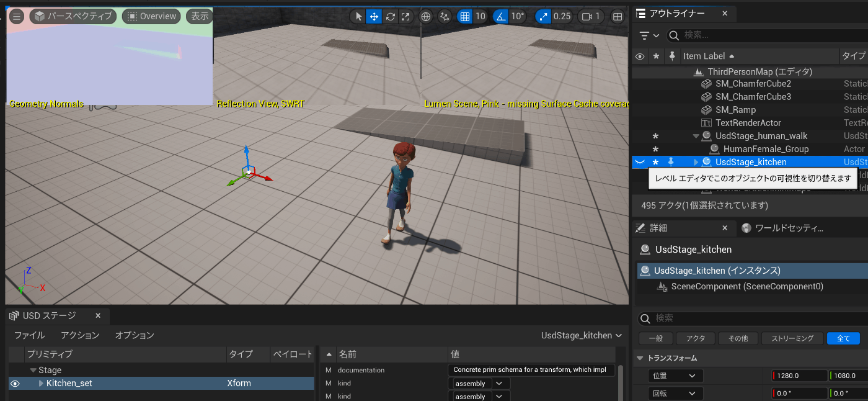Open the パースペクティブ view mode menu

coord(73,17)
